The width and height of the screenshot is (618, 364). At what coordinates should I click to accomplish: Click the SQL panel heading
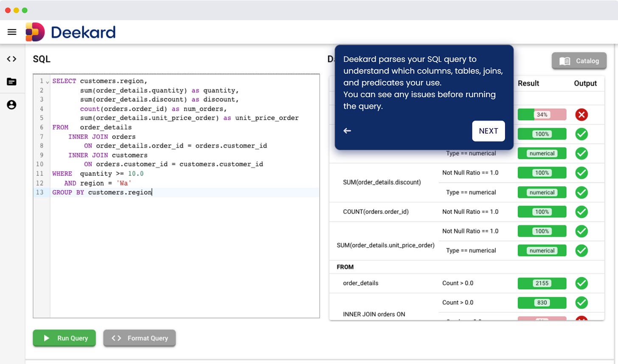coord(42,59)
